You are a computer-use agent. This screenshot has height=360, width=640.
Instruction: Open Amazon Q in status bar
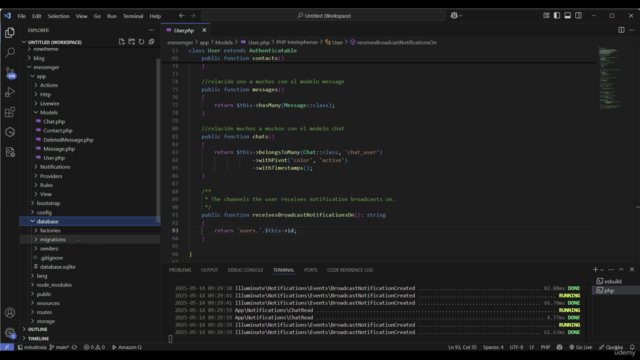[127, 347]
